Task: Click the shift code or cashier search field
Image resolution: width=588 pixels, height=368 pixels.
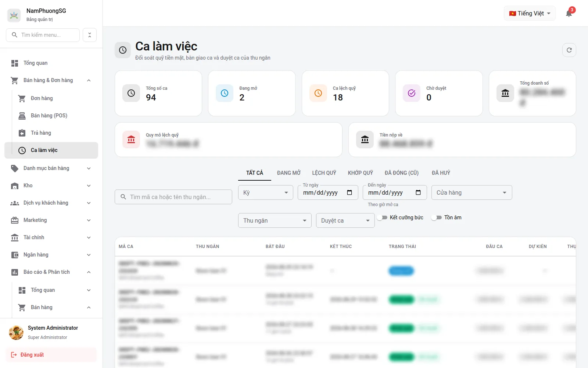Action: point(173,197)
